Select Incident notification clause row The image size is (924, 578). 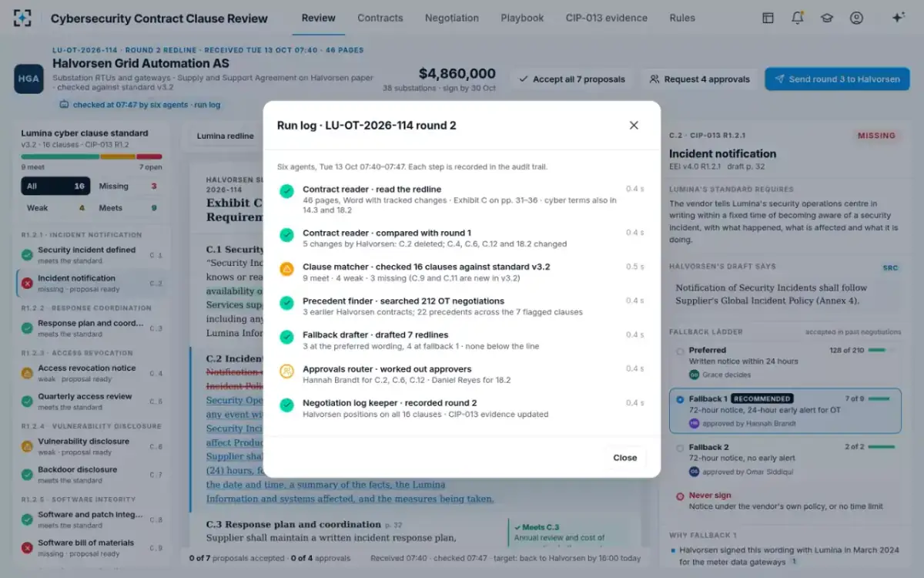coord(92,283)
